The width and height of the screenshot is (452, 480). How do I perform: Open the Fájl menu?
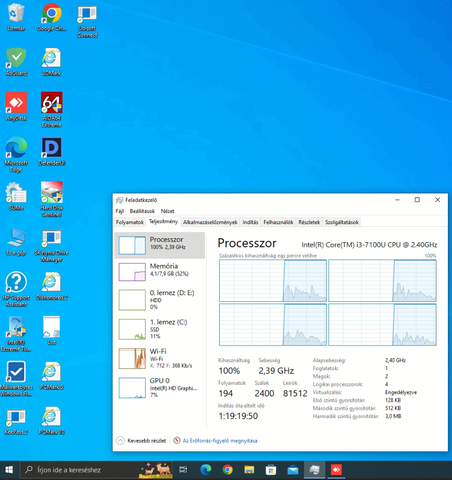[120, 211]
